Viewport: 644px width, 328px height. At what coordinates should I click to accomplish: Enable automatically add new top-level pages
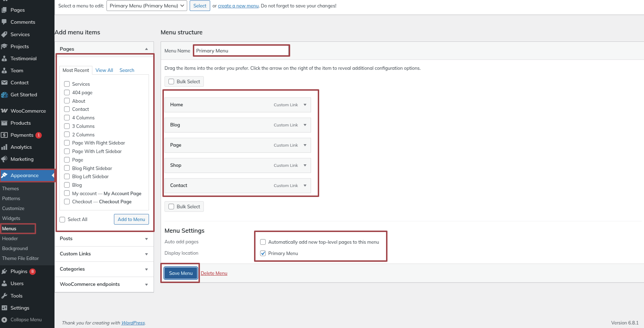click(x=263, y=242)
